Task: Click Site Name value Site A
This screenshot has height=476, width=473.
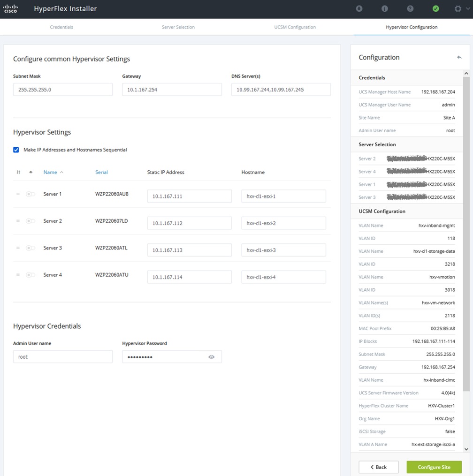Action: pos(449,118)
